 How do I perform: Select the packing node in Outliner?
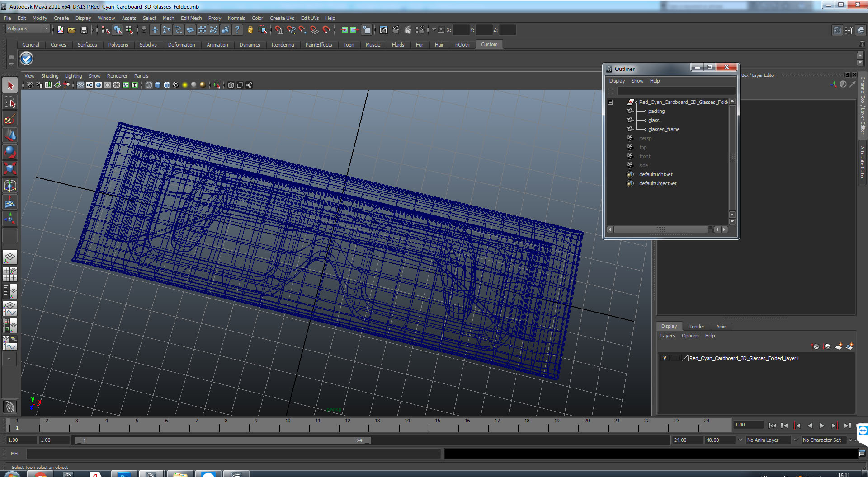656,111
